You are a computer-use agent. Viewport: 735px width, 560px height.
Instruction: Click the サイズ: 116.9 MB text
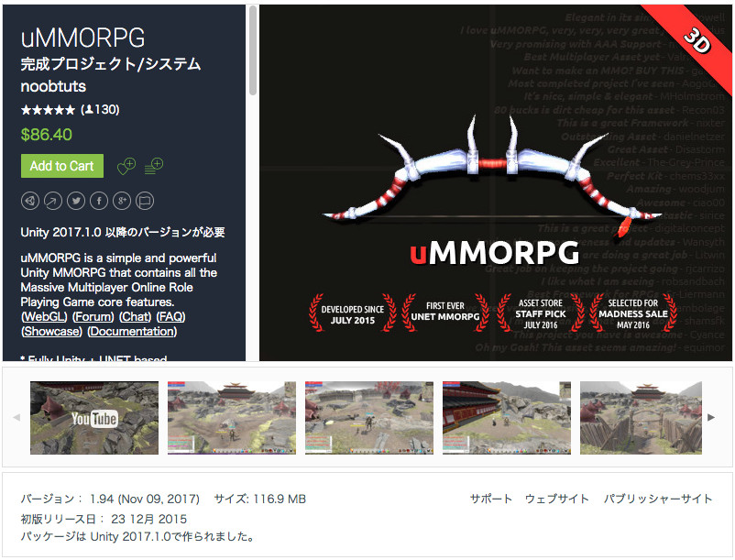pos(260,499)
